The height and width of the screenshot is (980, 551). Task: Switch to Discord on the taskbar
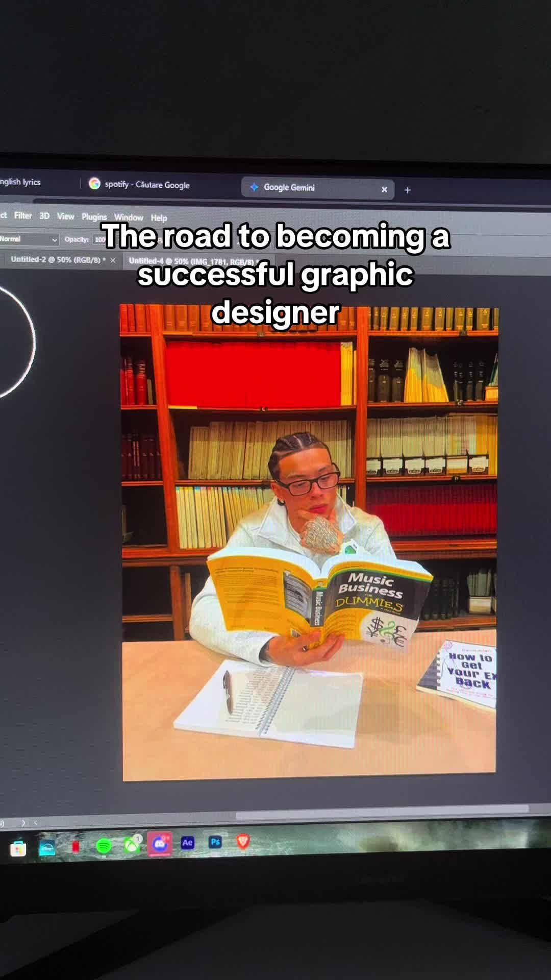160,844
